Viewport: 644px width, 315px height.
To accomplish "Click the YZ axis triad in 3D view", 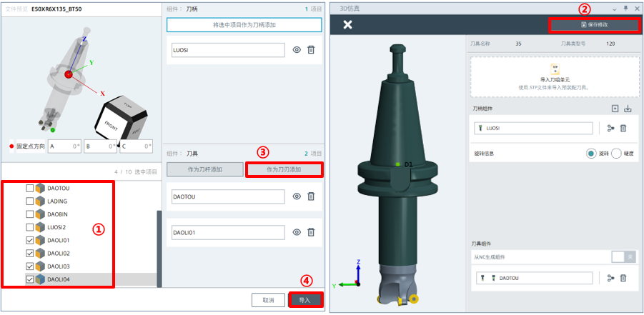I will tap(348, 275).
